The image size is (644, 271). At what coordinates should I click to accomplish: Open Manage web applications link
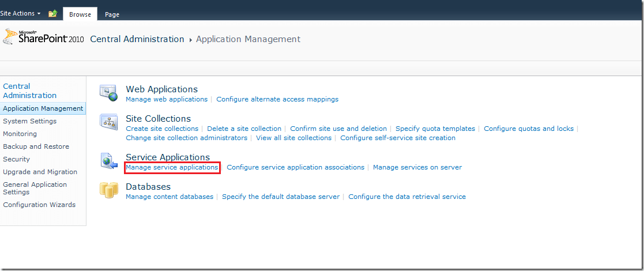167,99
